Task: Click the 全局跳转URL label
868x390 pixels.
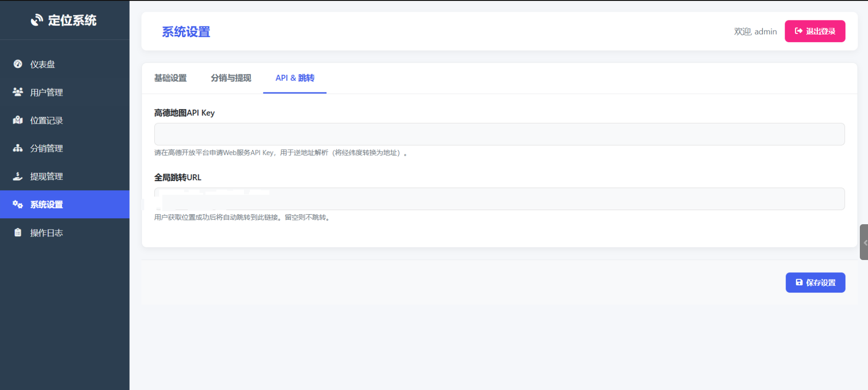Action: point(178,178)
